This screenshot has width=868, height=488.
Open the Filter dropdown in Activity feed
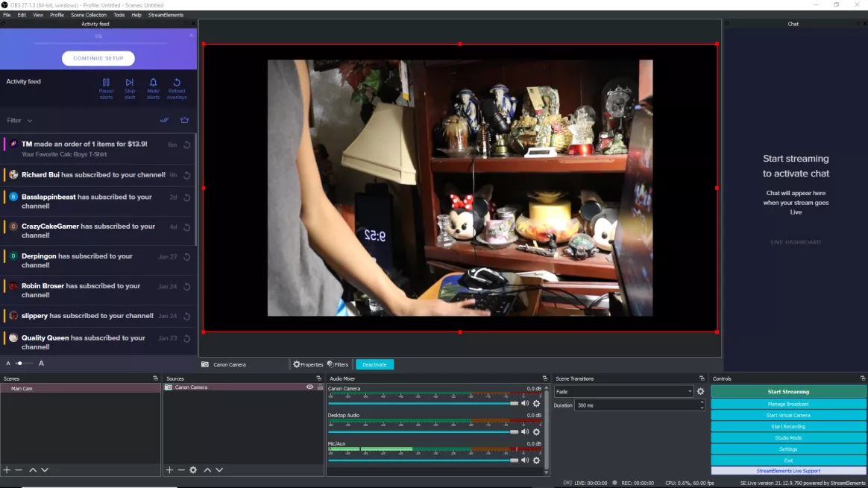[x=19, y=121]
